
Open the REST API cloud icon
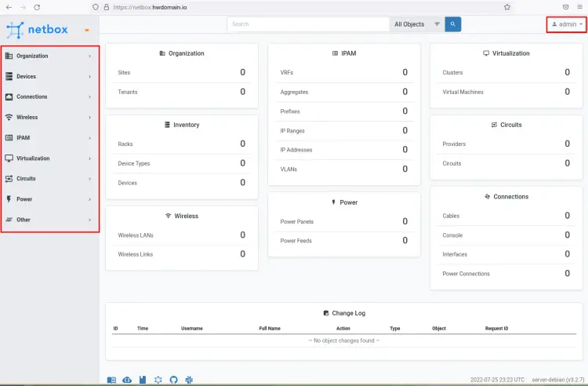(127, 380)
